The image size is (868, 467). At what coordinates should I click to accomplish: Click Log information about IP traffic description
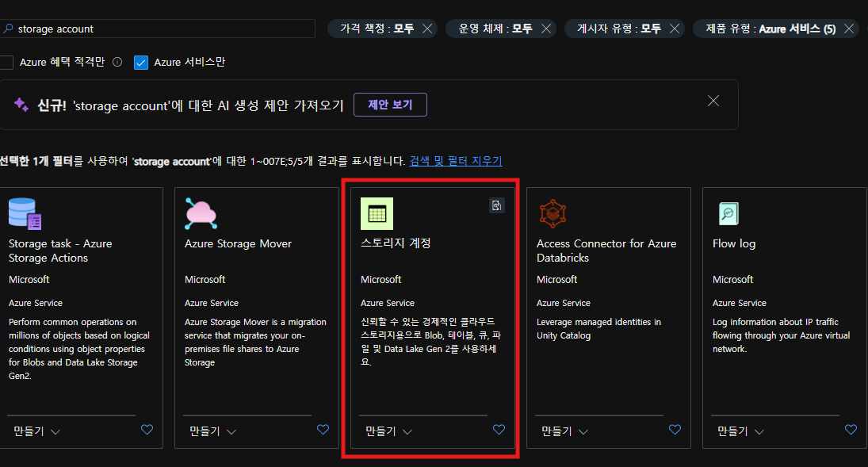tap(781, 335)
